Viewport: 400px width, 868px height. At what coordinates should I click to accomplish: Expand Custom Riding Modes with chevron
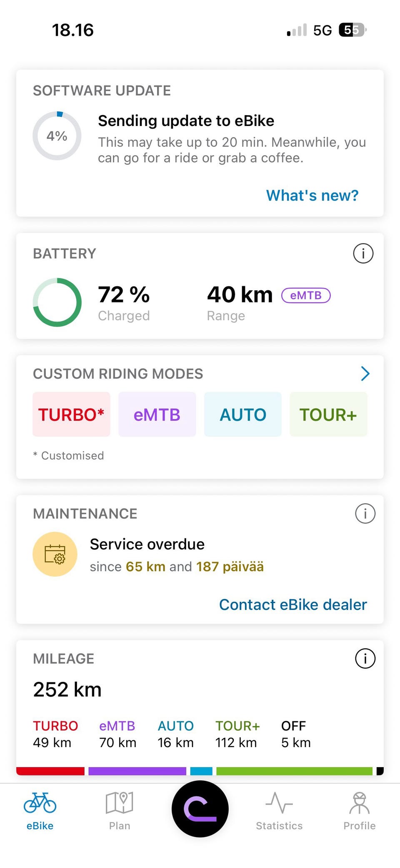pos(365,374)
